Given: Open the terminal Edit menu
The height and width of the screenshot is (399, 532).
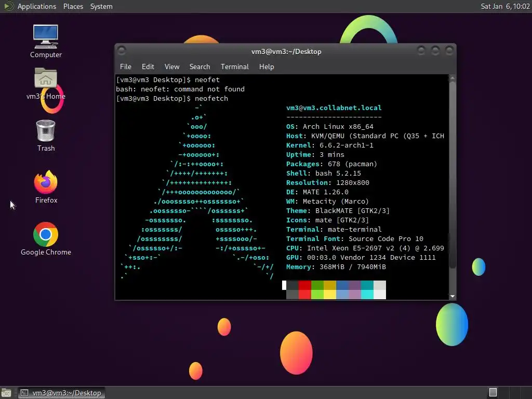Looking at the screenshot, I should tap(148, 67).
